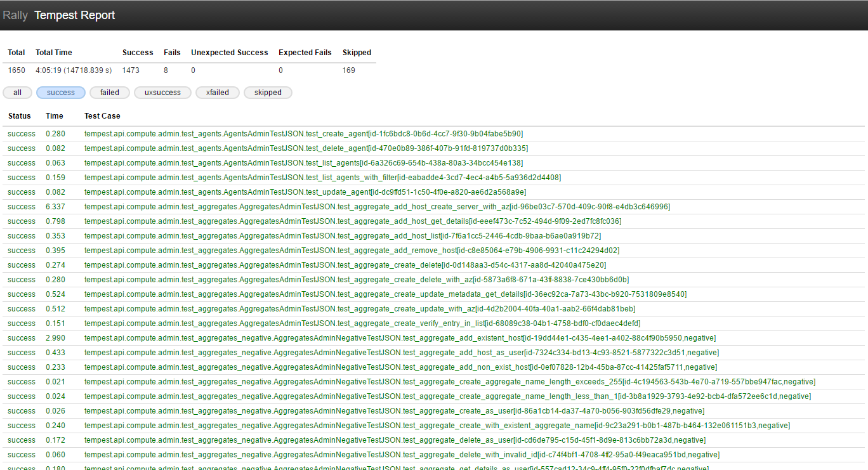Click success status beside time 0.240
Screen dimensions: 868x470
[x=22, y=426]
